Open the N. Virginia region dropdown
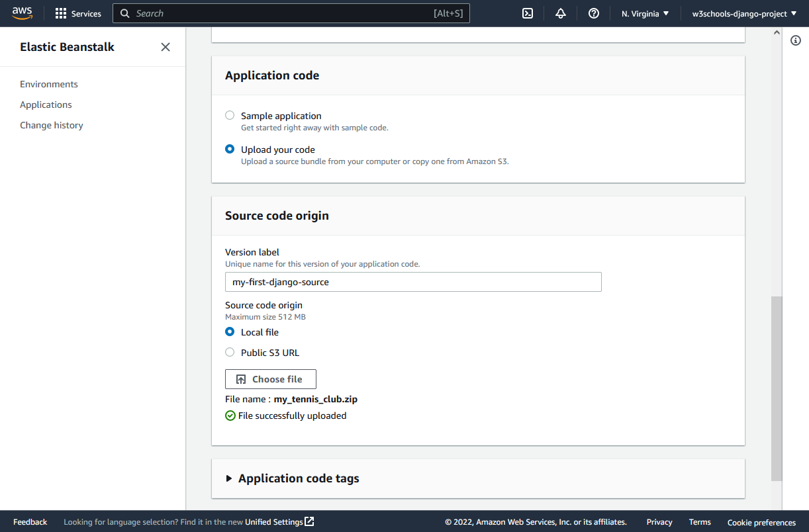This screenshot has width=809, height=532. (645, 13)
